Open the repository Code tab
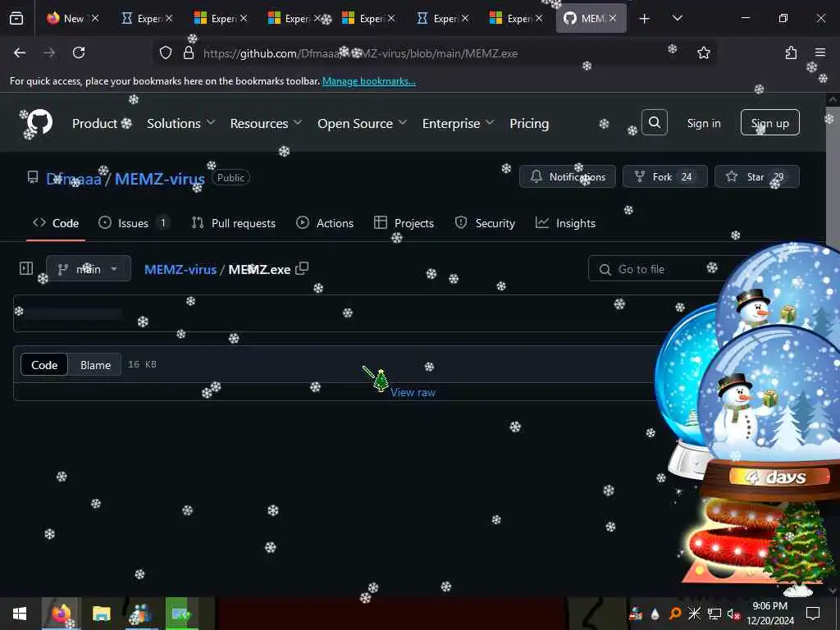This screenshot has height=630, width=840. pos(56,223)
